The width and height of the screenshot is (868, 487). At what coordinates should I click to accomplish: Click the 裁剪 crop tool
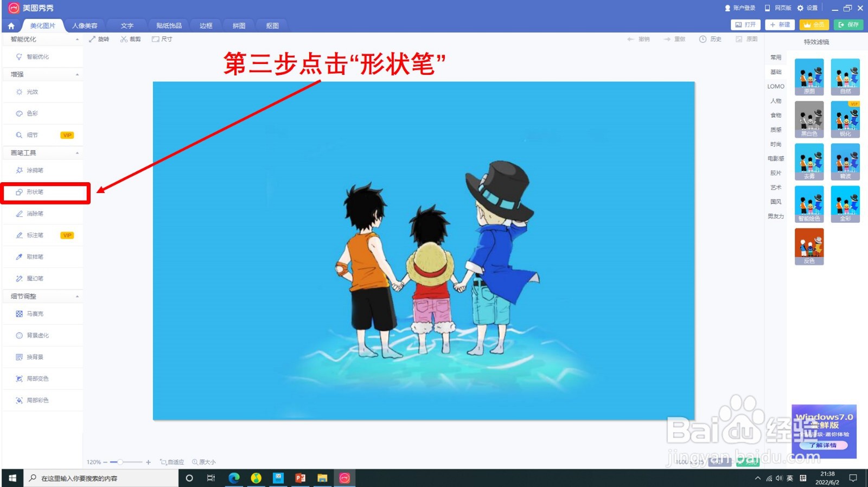pos(130,39)
